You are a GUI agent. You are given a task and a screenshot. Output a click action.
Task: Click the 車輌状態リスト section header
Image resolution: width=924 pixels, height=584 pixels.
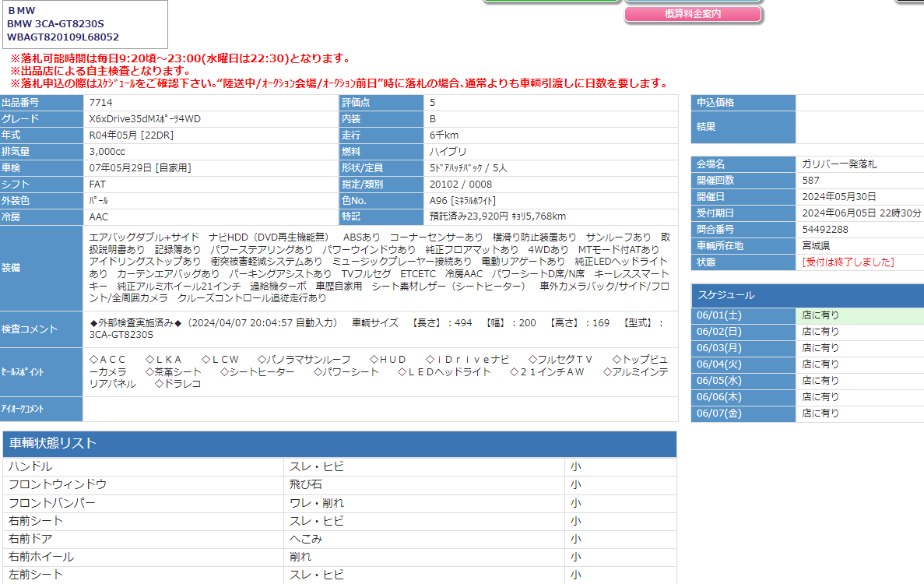(x=339, y=444)
